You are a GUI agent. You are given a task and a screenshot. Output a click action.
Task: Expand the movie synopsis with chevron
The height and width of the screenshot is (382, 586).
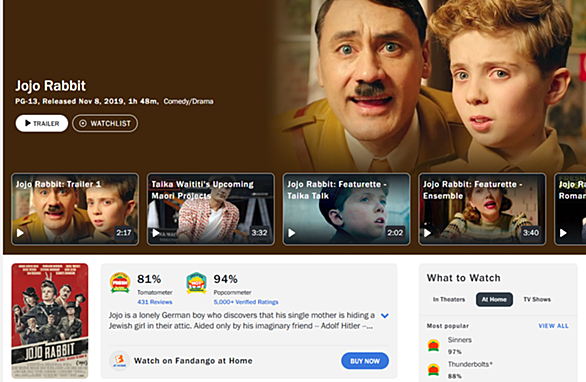click(x=385, y=316)
